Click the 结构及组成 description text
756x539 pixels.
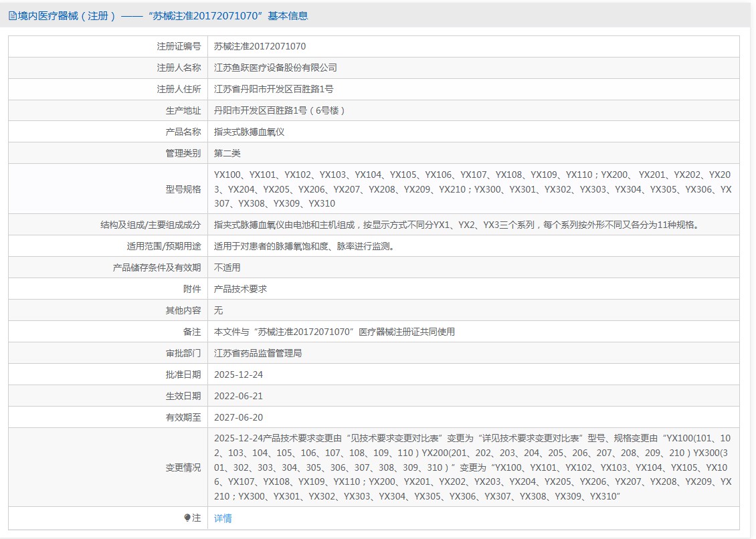457,225
